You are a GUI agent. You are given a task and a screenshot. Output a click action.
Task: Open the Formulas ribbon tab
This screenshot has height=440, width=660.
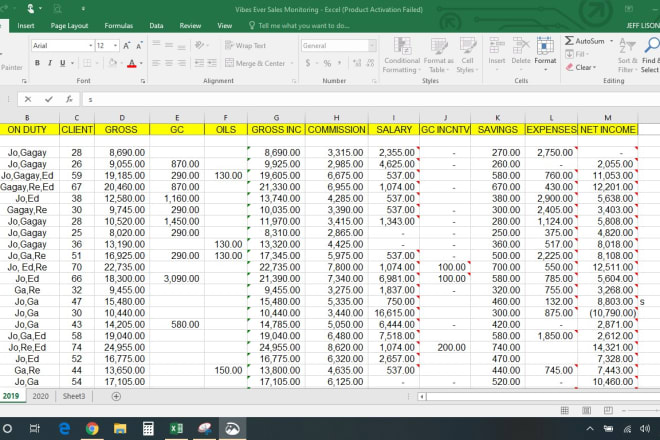pos(119,25)
